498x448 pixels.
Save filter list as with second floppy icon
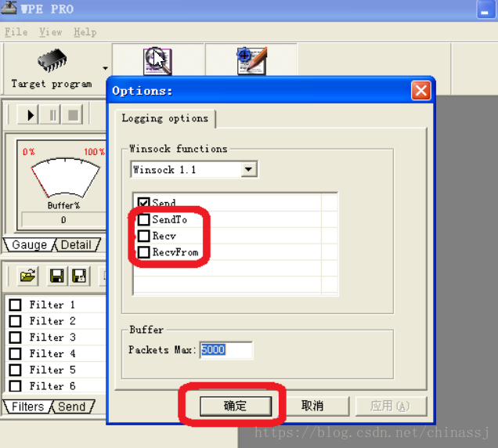pyautogui.click(x=79, y=276)
